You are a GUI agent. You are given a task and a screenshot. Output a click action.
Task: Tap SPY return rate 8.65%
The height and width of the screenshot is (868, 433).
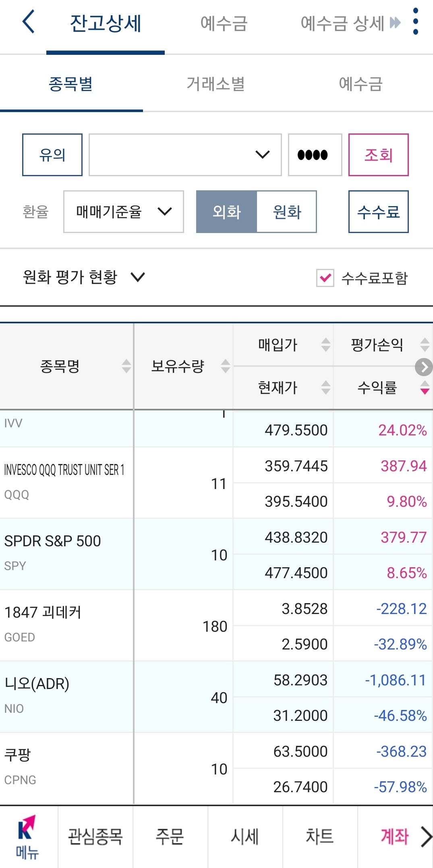(x=407, y=573)
